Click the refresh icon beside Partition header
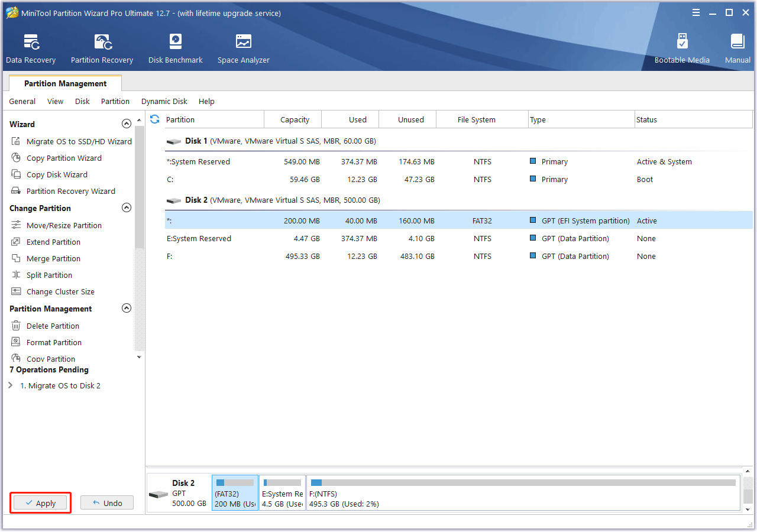The image size is (757, 532). (x=155, y=119)
